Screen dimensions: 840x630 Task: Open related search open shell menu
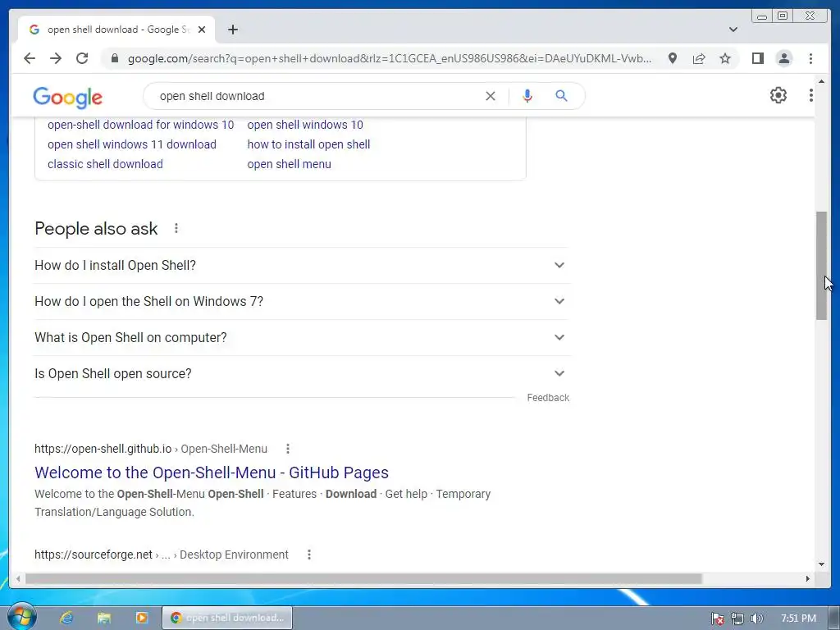click(x=289, y=164)
